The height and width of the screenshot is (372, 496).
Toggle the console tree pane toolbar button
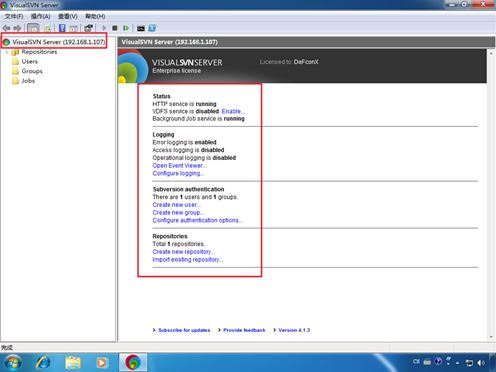33,28
